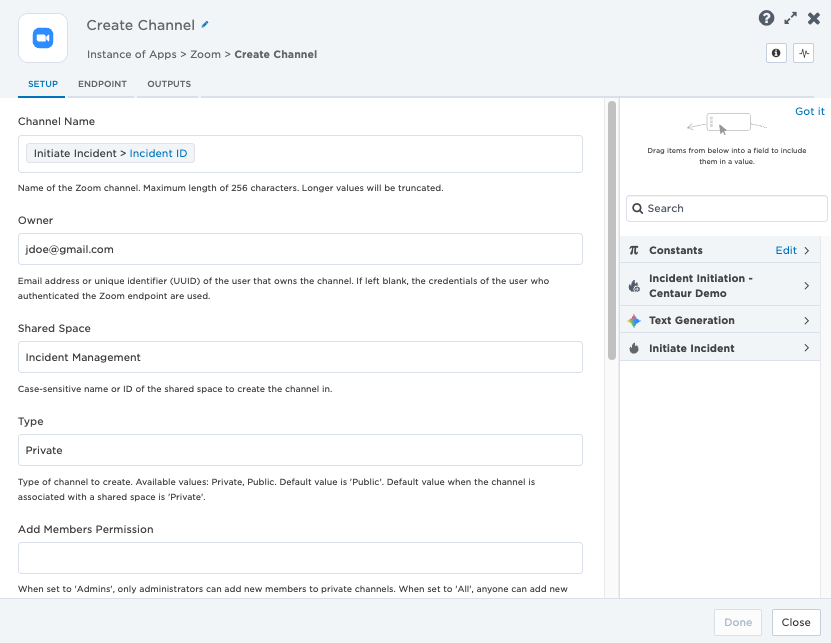This screenshot has width=831, height=643.
Task: Click the 'Add Members Permission' field label
Action: [86, 529]
